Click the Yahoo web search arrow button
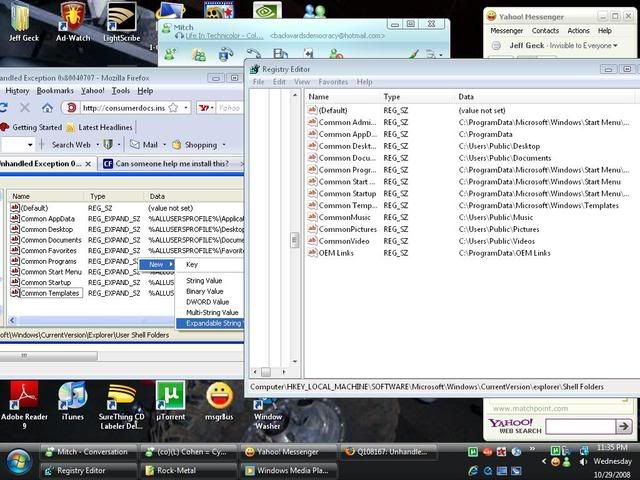This screenshot has width=640, height=480. click(624, 427)
